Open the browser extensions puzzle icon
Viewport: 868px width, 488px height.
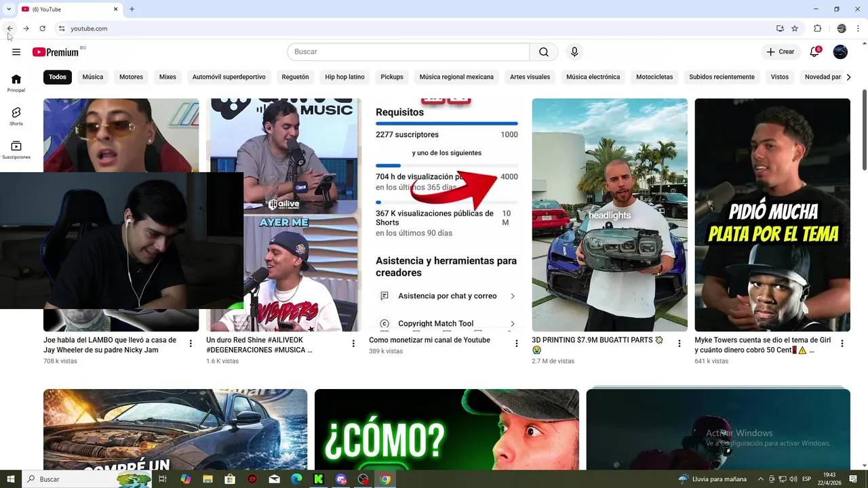(817, 28)
